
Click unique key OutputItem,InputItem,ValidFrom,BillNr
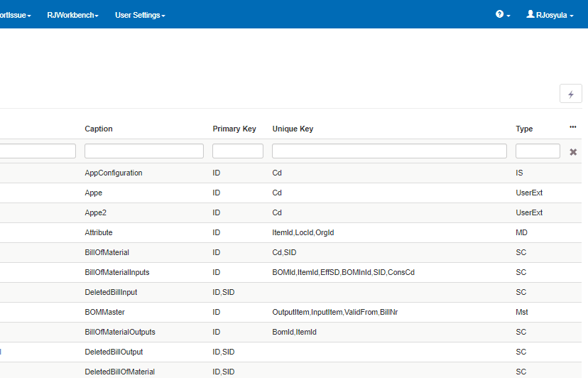pyautogui.click(x=335, y=313)
